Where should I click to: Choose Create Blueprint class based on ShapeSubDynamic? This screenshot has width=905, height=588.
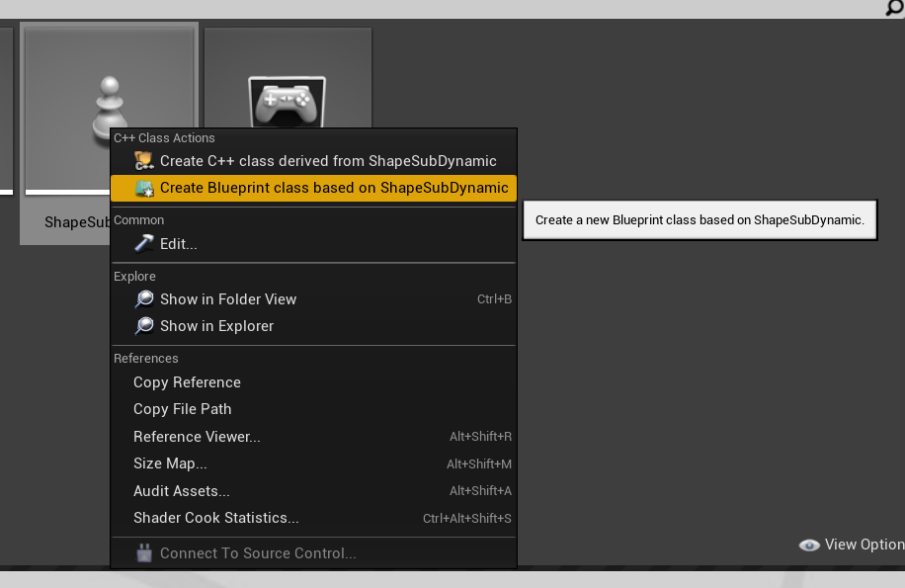pyautogui.click(x=313, y=188)
